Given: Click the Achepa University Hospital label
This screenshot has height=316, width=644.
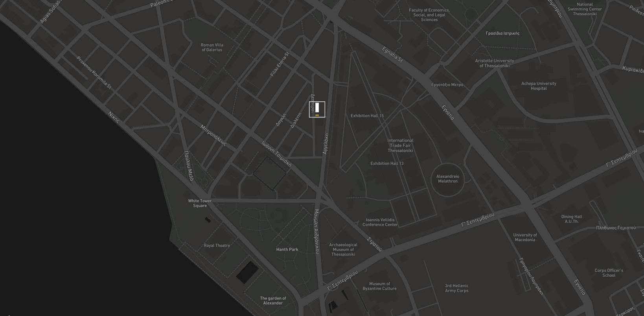Looking at the screenshot, I should click(539, 86).
